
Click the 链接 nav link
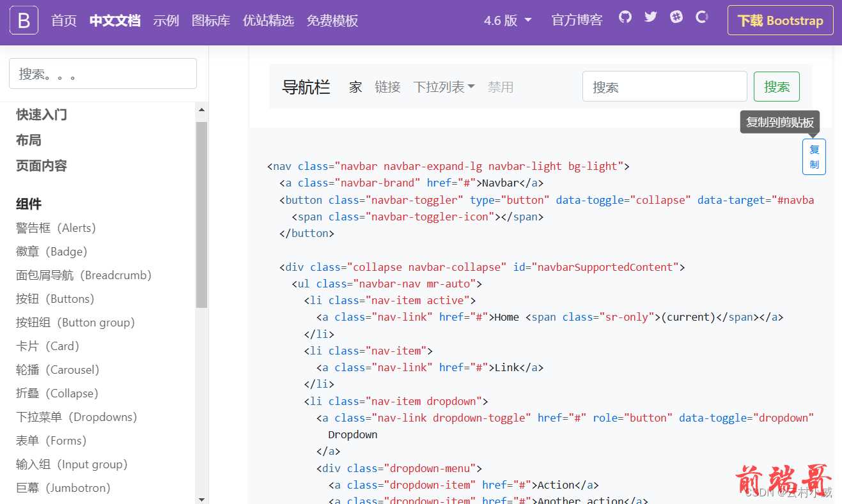(387, 87)
